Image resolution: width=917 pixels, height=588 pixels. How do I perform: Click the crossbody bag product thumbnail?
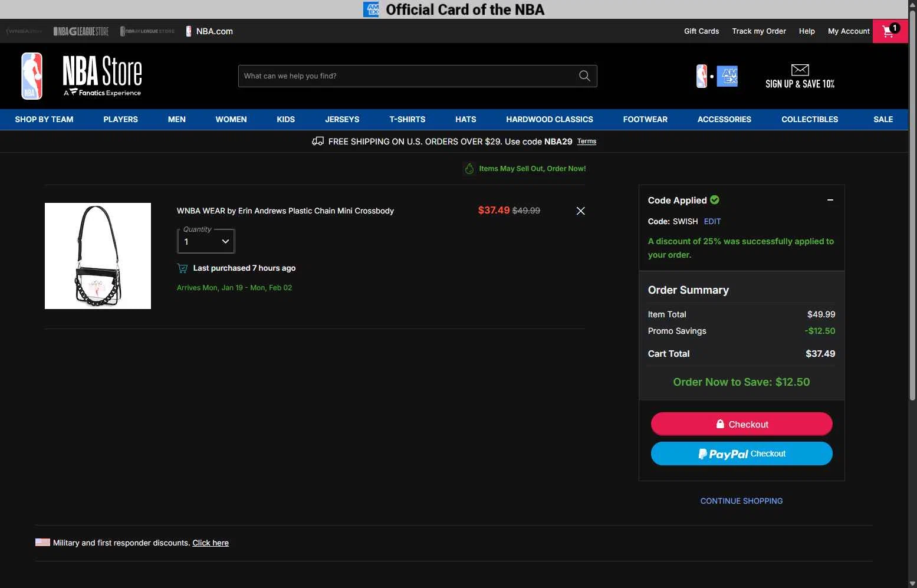(98, 256)
